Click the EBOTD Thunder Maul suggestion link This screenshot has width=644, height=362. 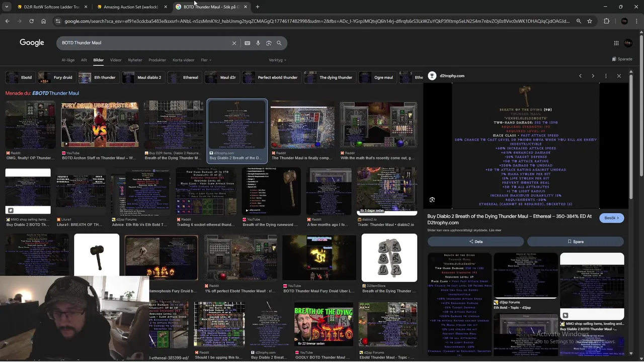click(55, 93)
